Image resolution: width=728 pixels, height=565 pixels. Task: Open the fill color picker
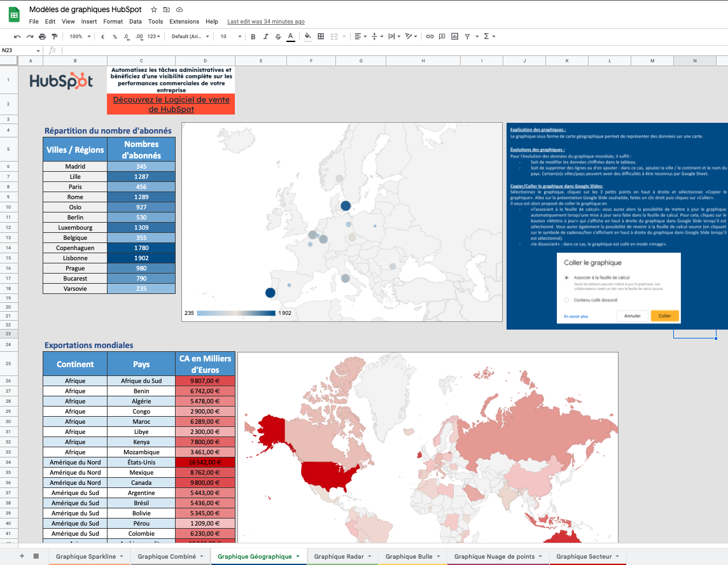[308, 37]
